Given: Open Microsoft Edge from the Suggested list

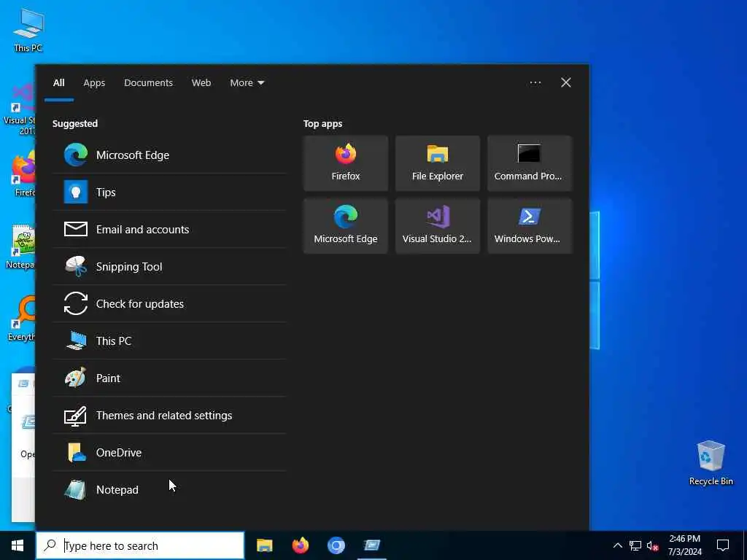Looking at the screenshot, I should pos(169,155).
